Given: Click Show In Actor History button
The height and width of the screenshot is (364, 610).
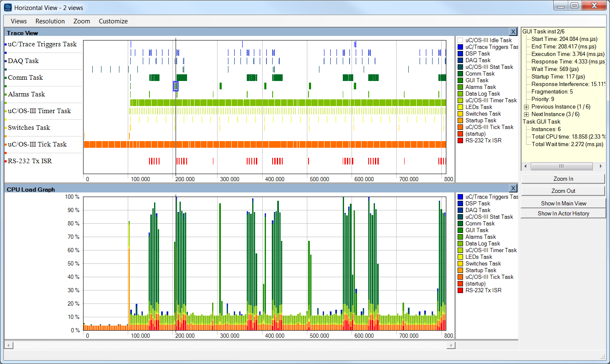Looking at the screenshot, I should 564,213.
